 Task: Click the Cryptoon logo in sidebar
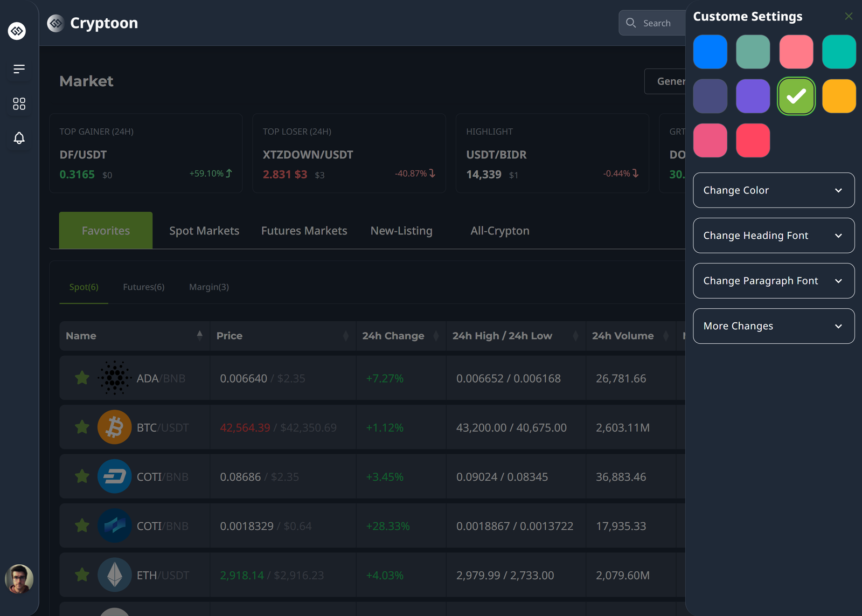(x=17, y=31)
